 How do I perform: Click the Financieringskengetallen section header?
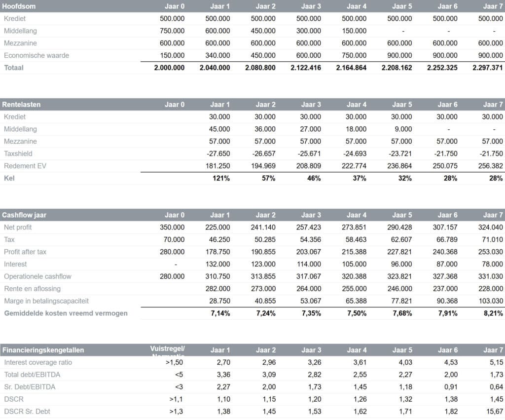click(x=43, y=350)
